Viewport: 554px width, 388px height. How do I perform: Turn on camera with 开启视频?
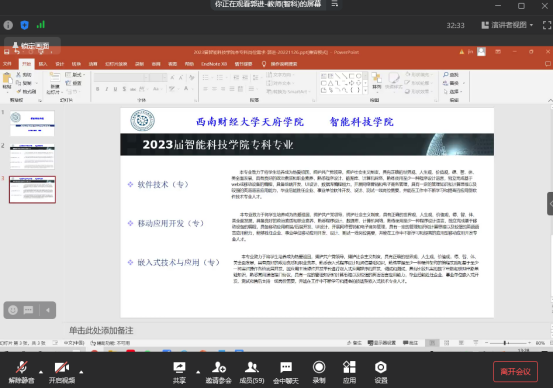pyautogui.click(x=62, y=372)
